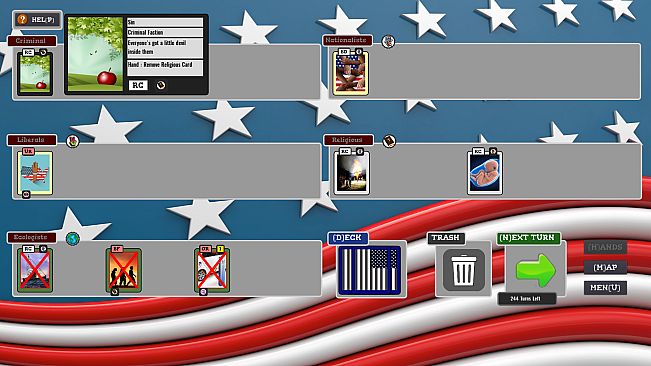Screen dimensions: 651x366
Task: Click the Nationalists faction emblem icon
Action: click(x=388, y=41)
